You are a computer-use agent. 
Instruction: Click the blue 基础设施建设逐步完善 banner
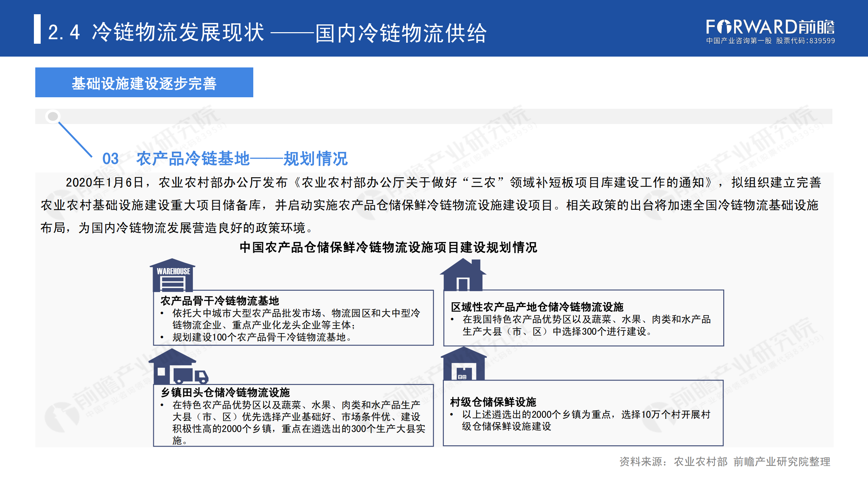144,82
